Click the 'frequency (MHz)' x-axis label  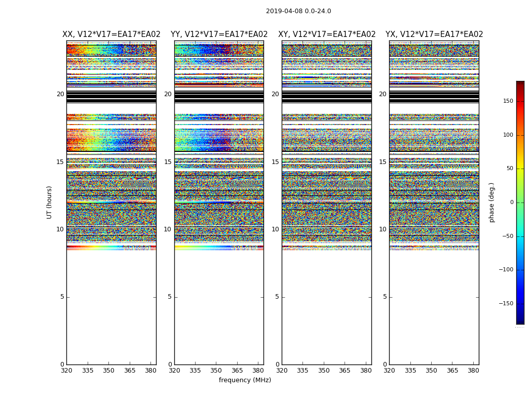245,380
